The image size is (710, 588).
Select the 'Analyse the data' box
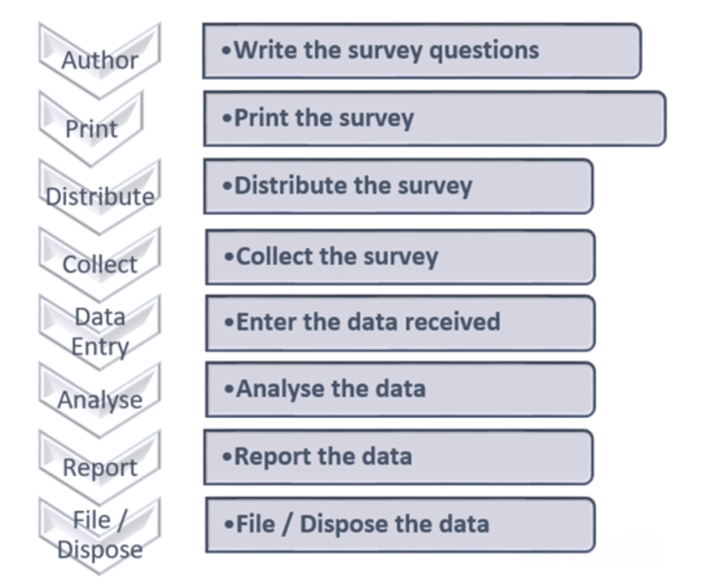tap(400, 389)
